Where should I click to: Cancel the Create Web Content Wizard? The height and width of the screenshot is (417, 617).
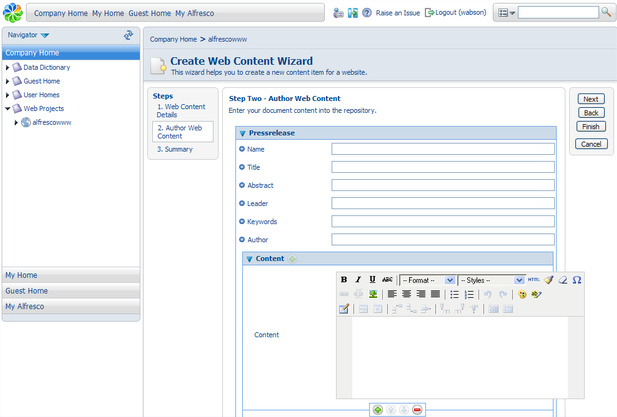click(x=591, y=144)
